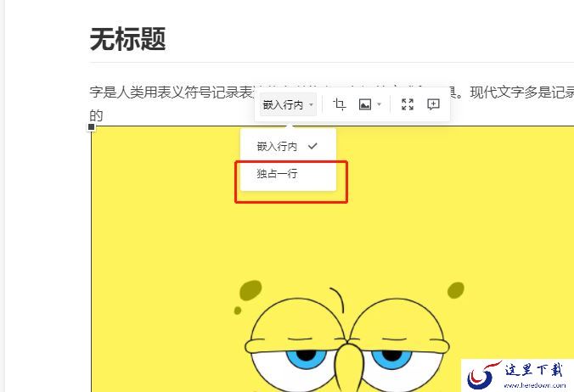Select the top-left image resize handle
Viewport: 574px width, 392px height.
[92, 127]
